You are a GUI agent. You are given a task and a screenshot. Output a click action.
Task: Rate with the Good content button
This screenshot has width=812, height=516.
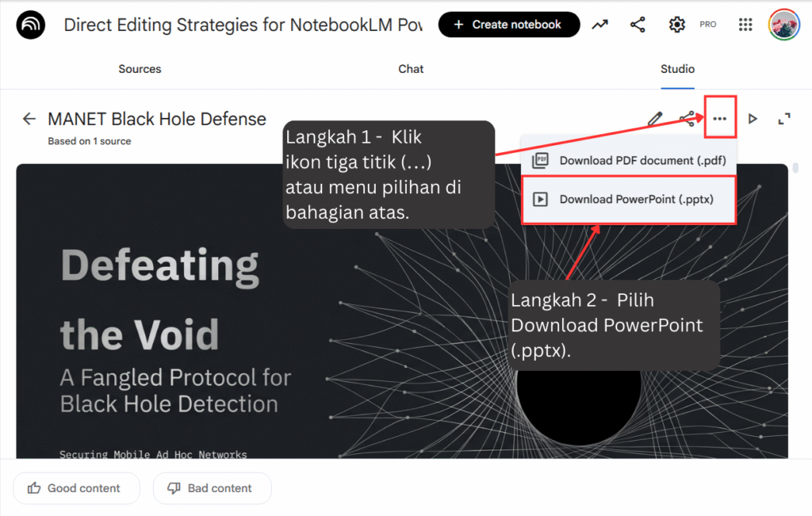pyautogui.click(x=76, y=488)
